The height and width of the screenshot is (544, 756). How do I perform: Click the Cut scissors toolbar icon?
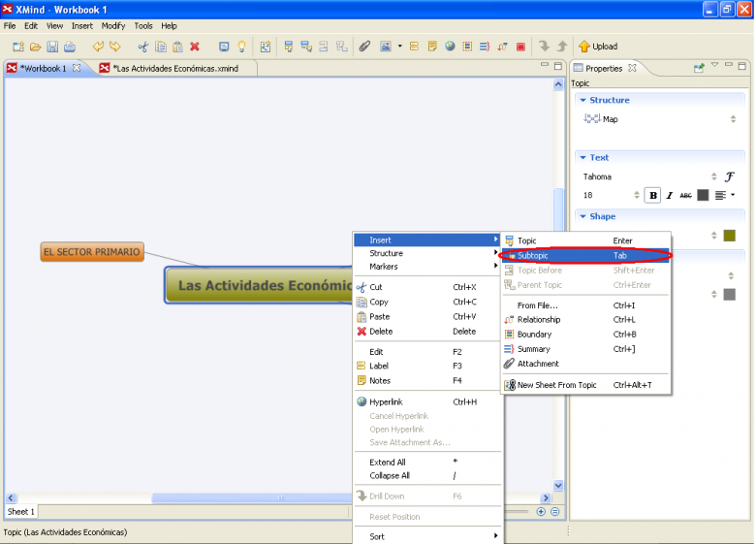coord(143,47)
